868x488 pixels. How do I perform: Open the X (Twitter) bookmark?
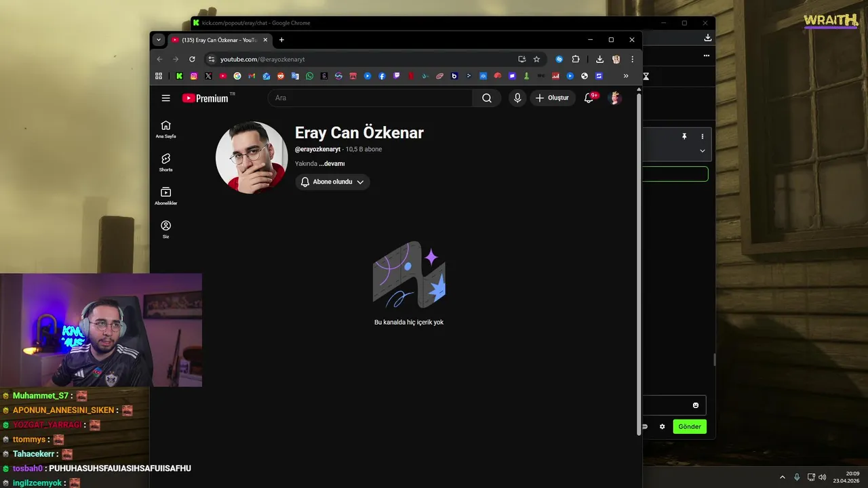[x=208, y=76]
